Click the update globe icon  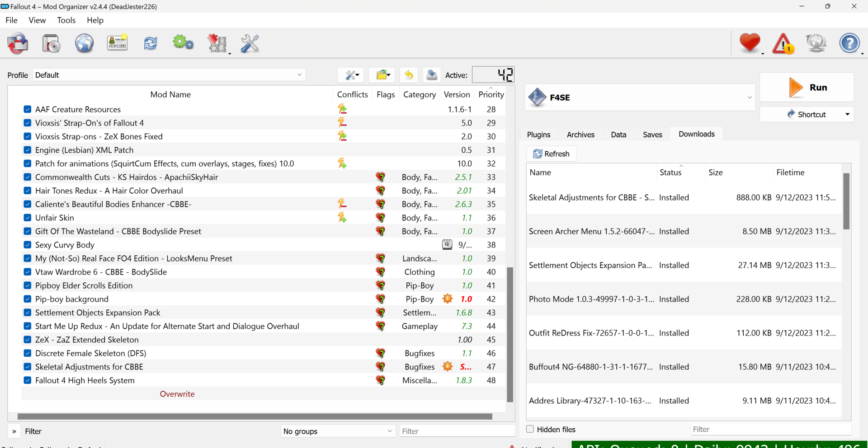tap(816, 43)
